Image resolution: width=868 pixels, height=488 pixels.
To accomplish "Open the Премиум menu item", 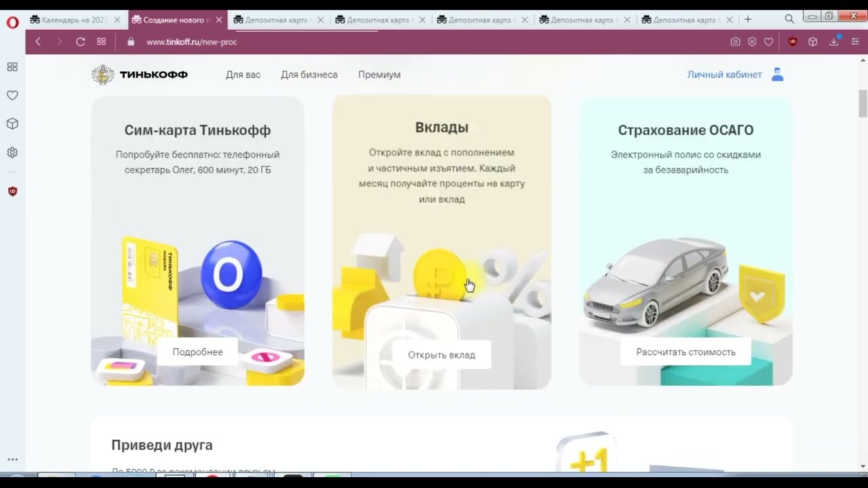I will point(379,75).
